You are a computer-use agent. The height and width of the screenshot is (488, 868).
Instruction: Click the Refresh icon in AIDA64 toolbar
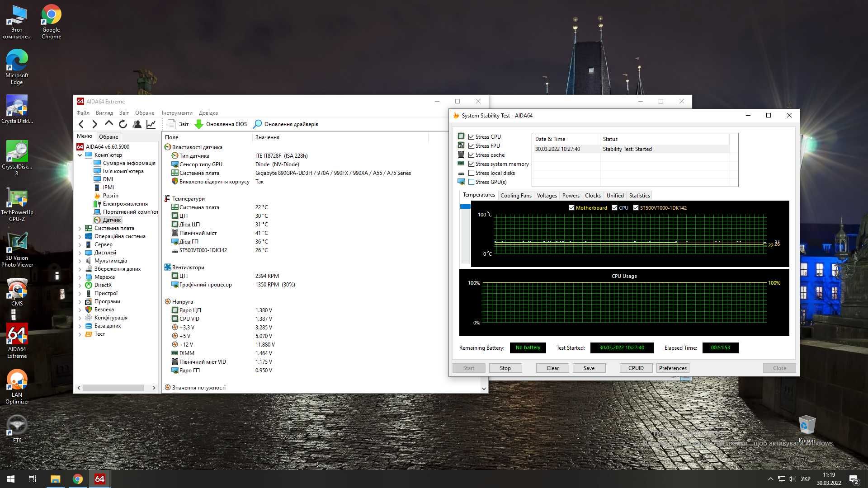[123, 124]
